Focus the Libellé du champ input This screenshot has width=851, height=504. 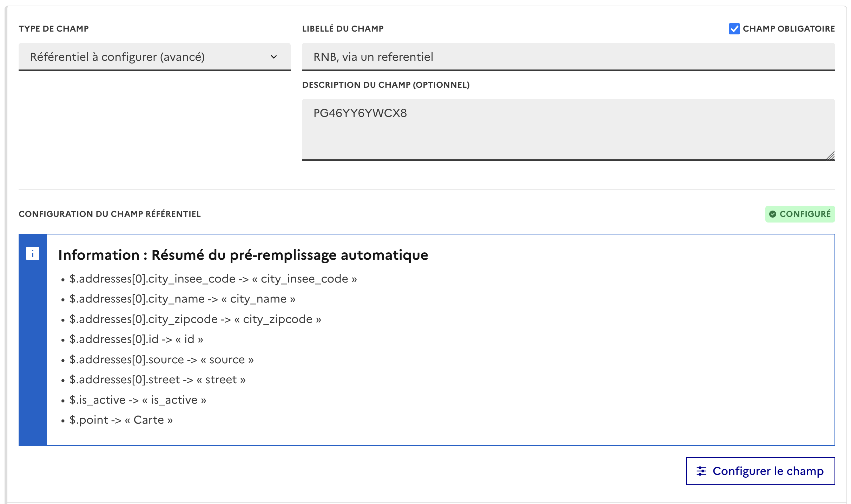point(568,57)
